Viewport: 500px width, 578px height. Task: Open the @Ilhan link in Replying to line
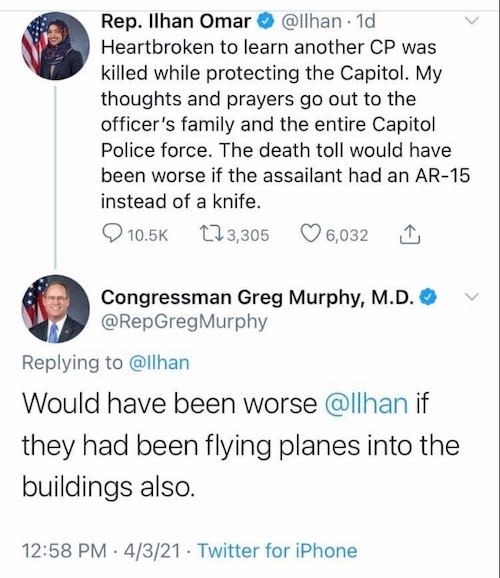pos(159,363)
